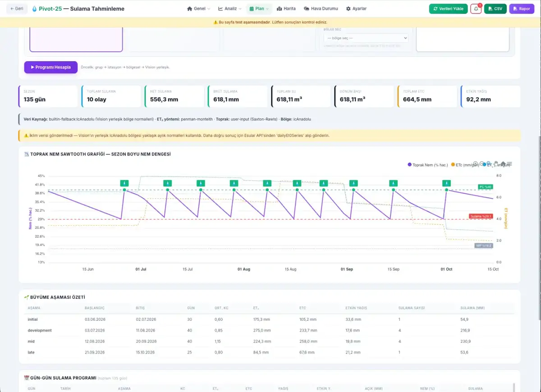This screenshot has height=392, width=541.
Task: Click the water drop logo beside Pivot-25
Action: [x=35, y=9]
